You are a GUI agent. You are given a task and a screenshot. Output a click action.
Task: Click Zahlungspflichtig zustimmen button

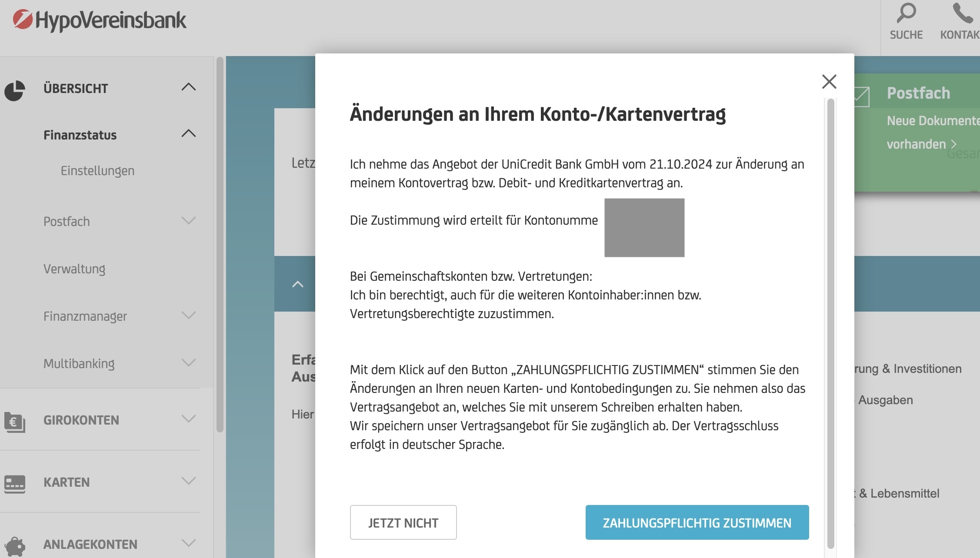[697, 522]
